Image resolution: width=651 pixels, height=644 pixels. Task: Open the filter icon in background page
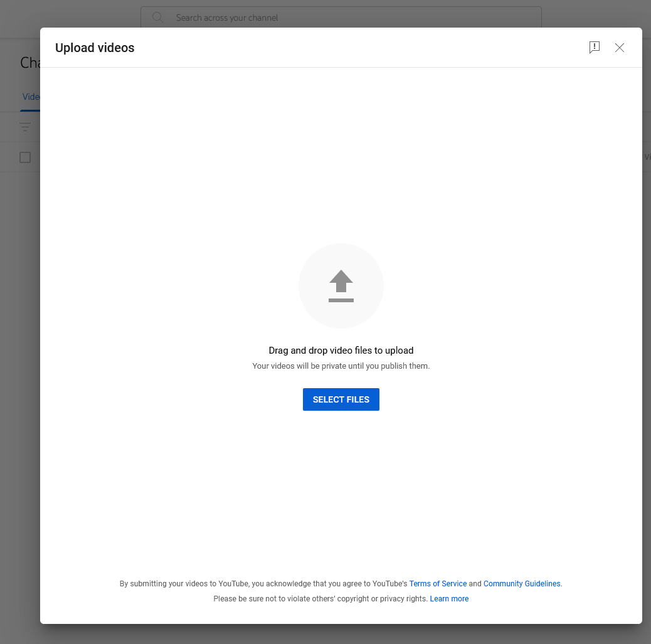pos(25,127)
